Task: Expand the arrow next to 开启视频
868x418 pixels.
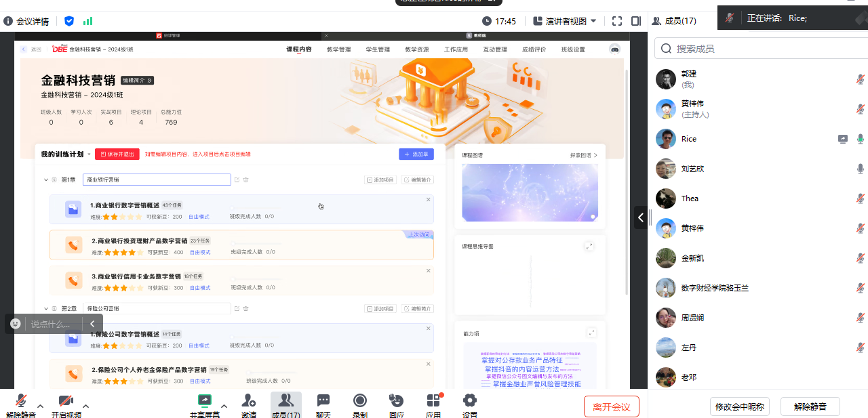Action: (x=85, y=406)
